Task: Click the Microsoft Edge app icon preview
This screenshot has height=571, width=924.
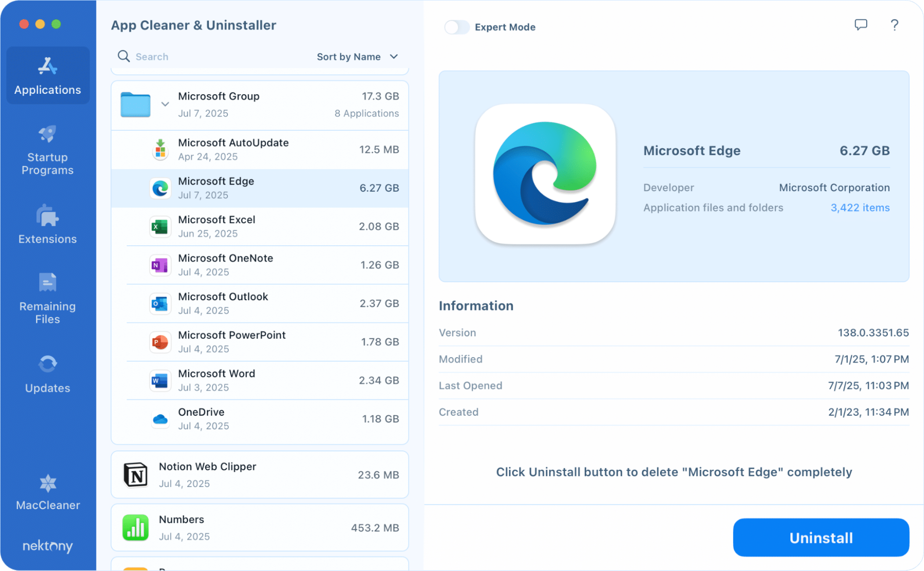Action: point(546,176)
